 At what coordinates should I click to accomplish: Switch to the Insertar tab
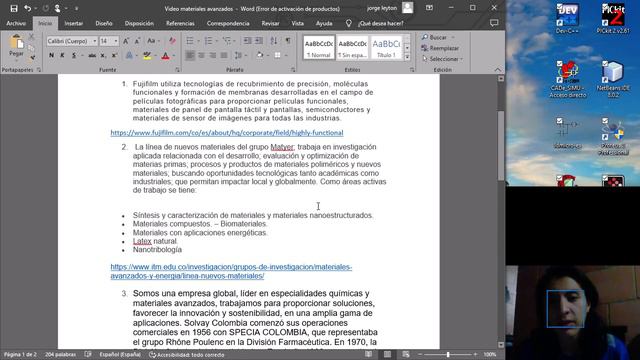tap(73, 24)
